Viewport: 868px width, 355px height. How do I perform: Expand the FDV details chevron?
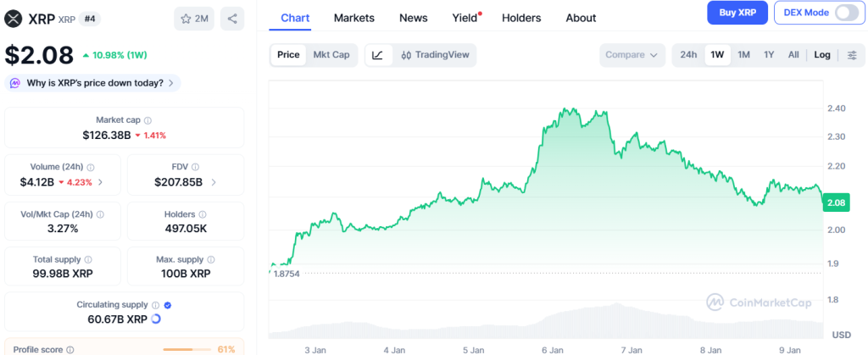[x=213, y=182]
